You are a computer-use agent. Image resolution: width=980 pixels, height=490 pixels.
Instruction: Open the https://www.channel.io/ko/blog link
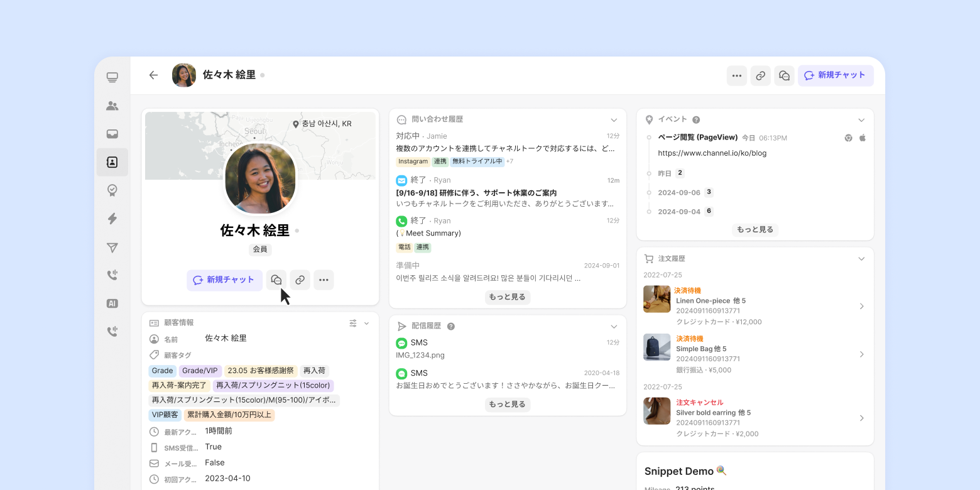712,153
